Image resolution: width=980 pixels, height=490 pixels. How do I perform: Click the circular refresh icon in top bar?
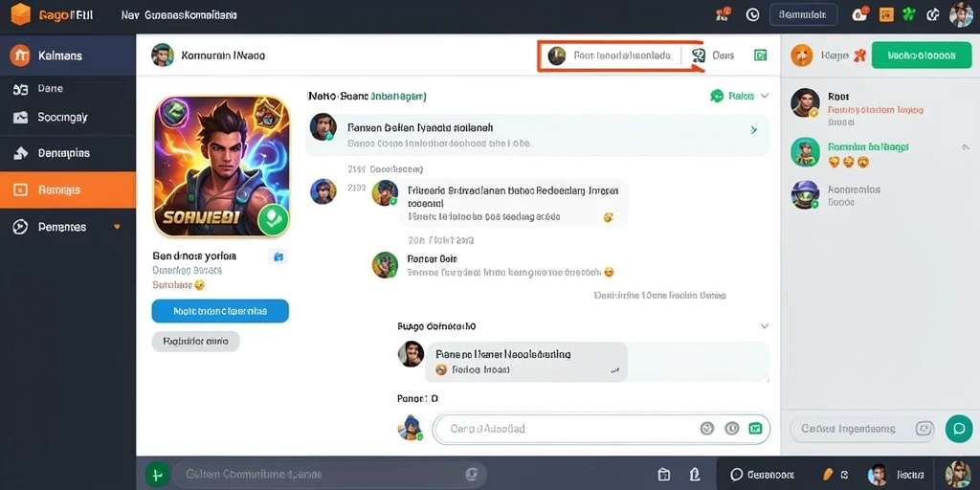tap(933, 14)
